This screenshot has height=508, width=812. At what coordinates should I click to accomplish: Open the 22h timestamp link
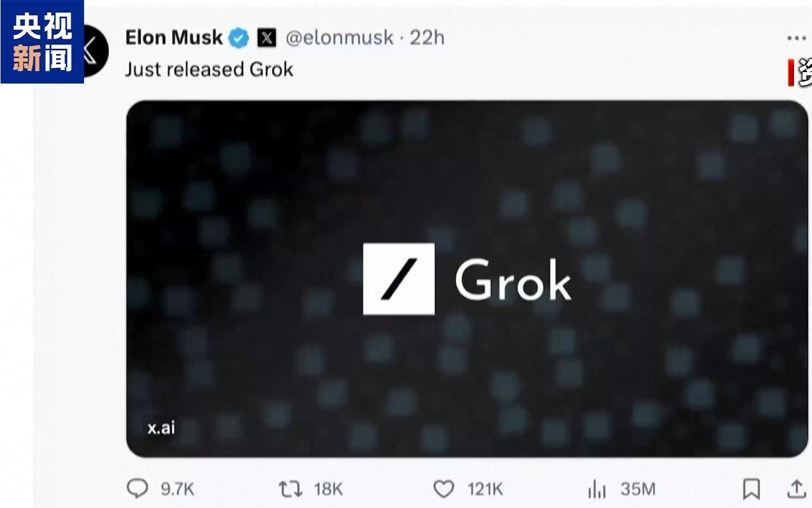[x=427, y=38]
